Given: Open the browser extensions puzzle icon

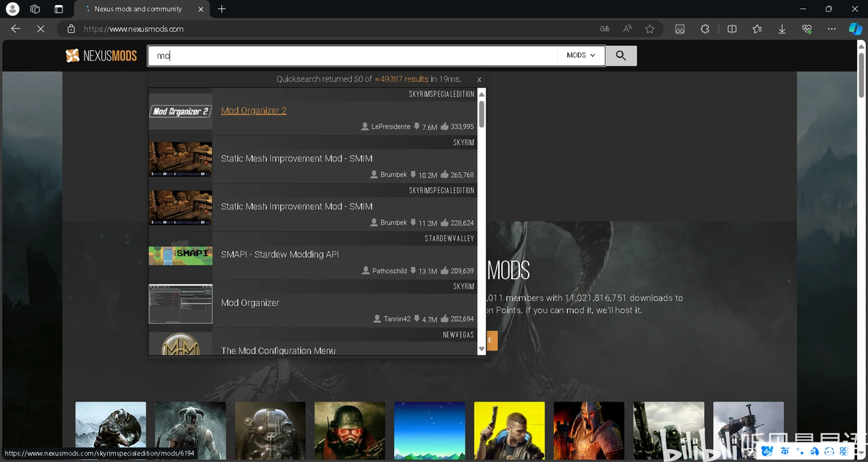Looking at the screenshot, I should [x=705, y=29].
